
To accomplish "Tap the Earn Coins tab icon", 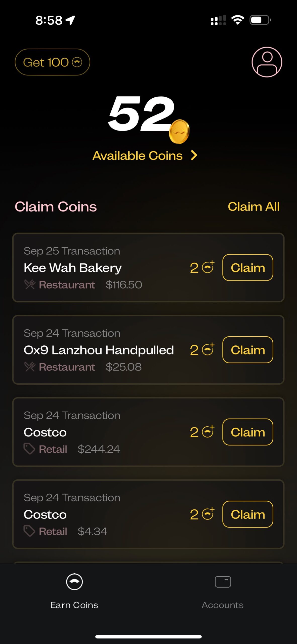I will pyautogui.click(x=74, y=582).
